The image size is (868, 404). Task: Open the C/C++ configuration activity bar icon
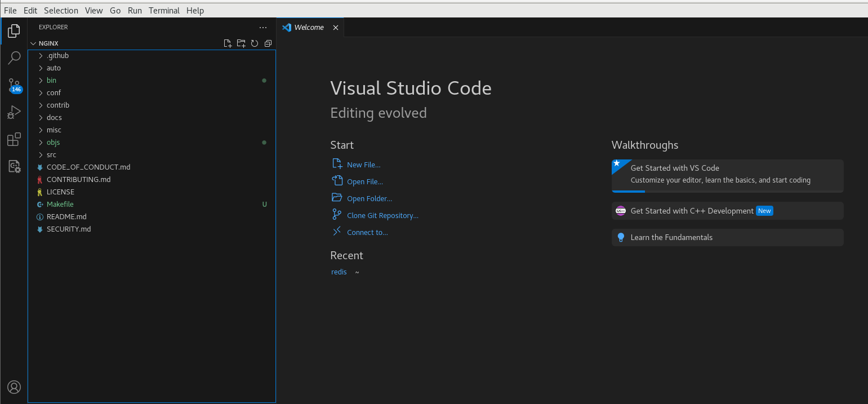(x=14, y=166)
